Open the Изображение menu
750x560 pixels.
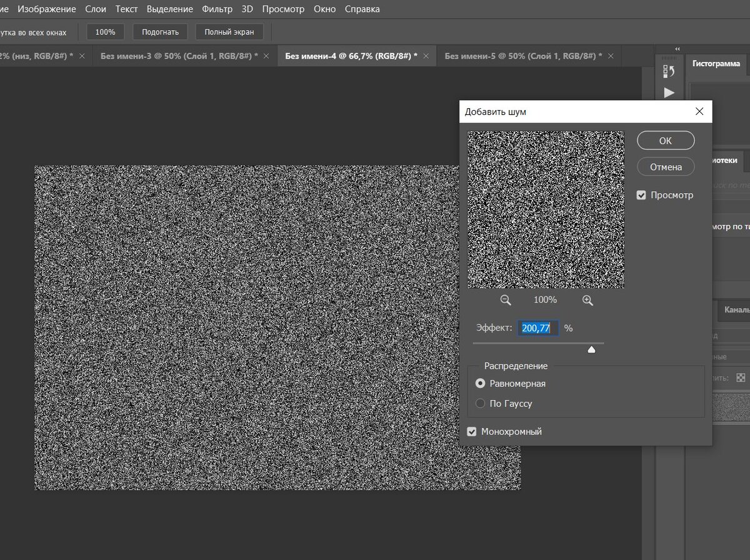pyautogui.click(x=47, y=9)
